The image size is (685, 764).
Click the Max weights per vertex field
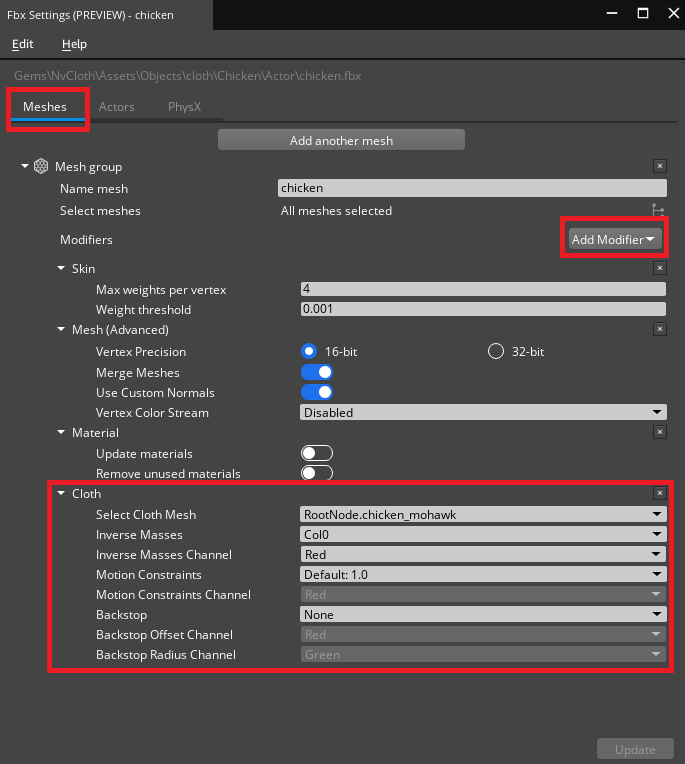[x=483, y=290]
